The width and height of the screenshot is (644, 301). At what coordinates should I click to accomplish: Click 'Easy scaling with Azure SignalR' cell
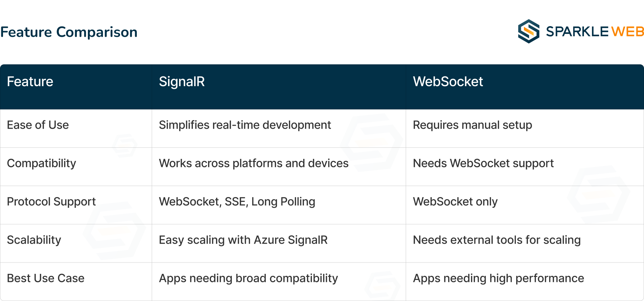(243, 240)
